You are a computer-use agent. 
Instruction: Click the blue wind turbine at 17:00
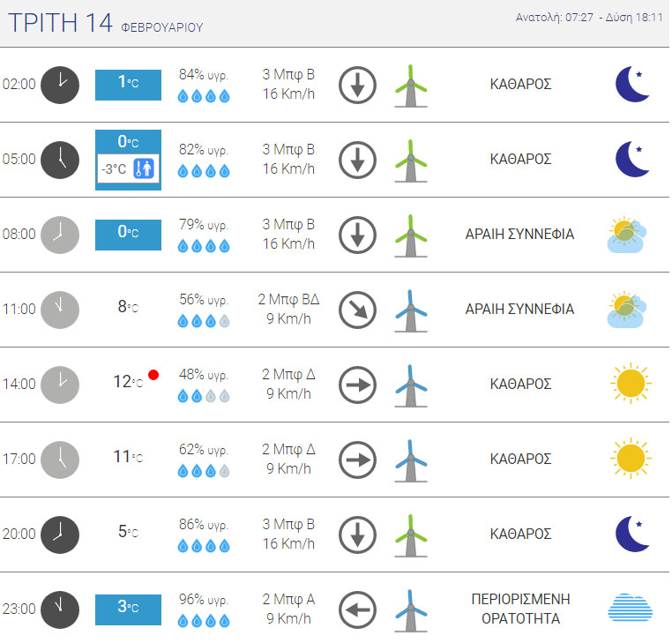(410, 460)
